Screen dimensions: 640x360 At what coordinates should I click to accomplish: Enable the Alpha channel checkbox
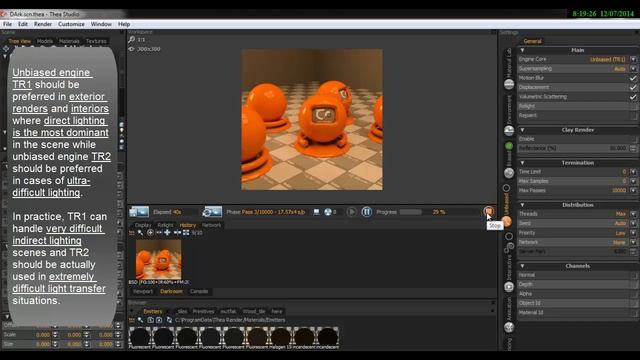[x=633, y=294]
